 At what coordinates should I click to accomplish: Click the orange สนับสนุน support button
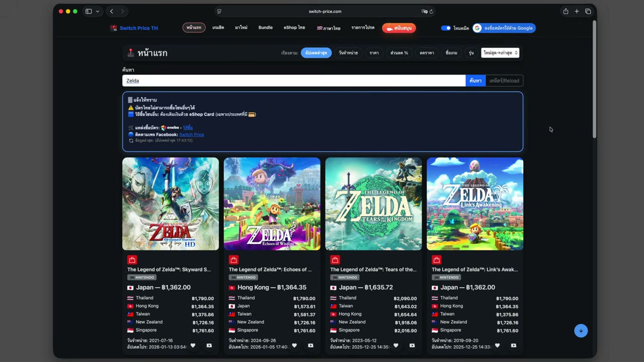pyautogui.click(x=399, y=28)
